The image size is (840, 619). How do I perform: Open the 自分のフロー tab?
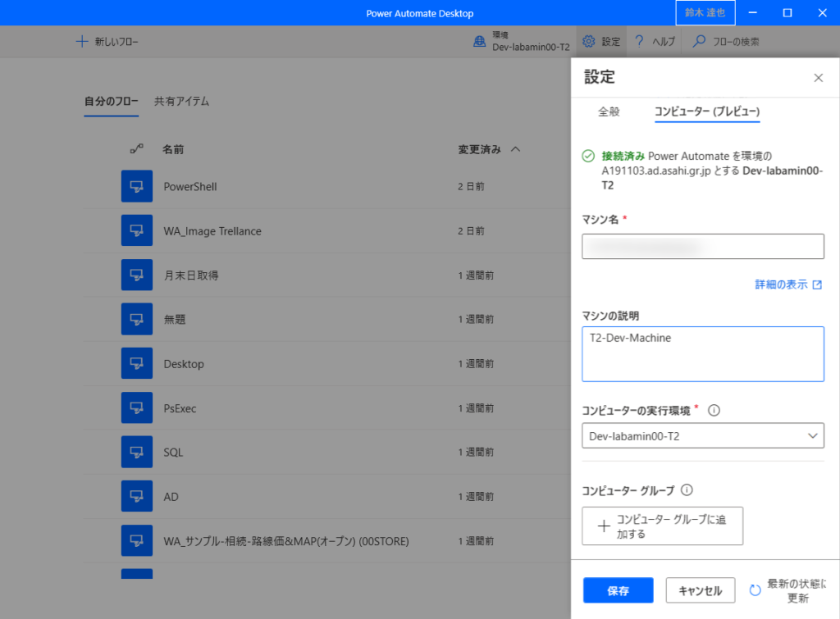(112, 101)
